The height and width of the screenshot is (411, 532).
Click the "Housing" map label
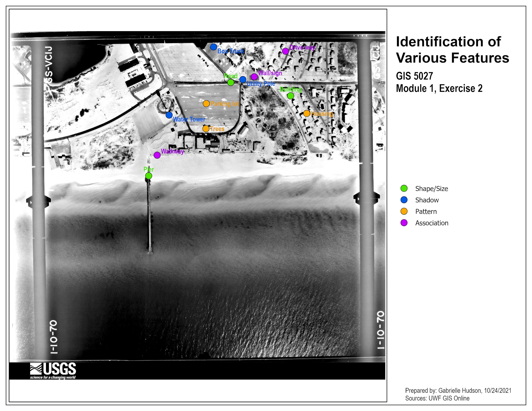(x=322, y=113)
